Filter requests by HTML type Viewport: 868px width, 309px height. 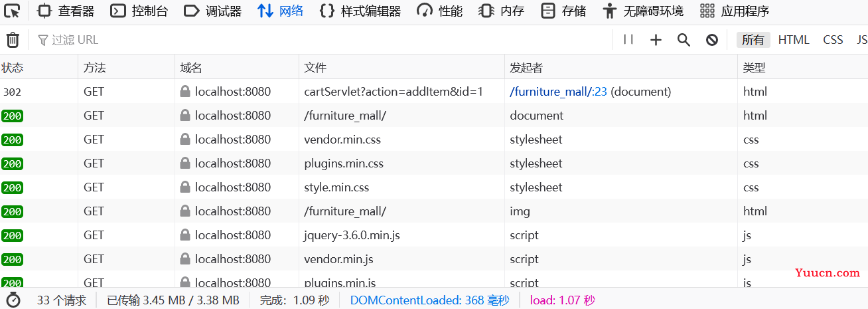[794, 40]
